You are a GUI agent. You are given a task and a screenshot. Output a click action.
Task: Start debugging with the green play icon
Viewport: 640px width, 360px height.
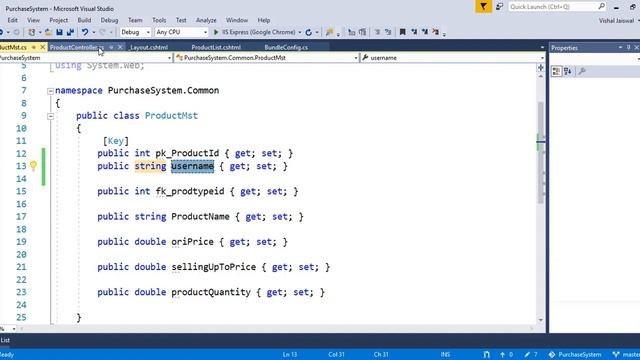pos(216,32)
